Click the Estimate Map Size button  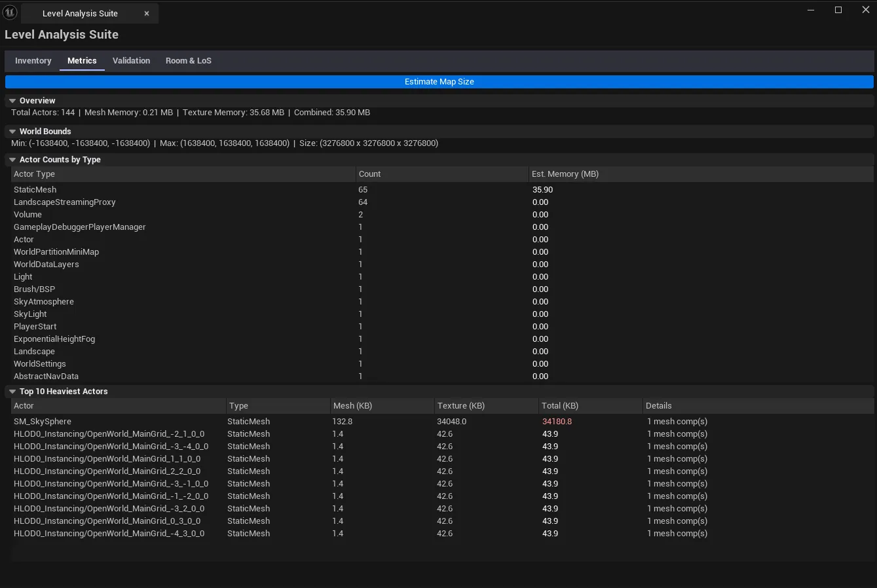[x=439, y=82]
